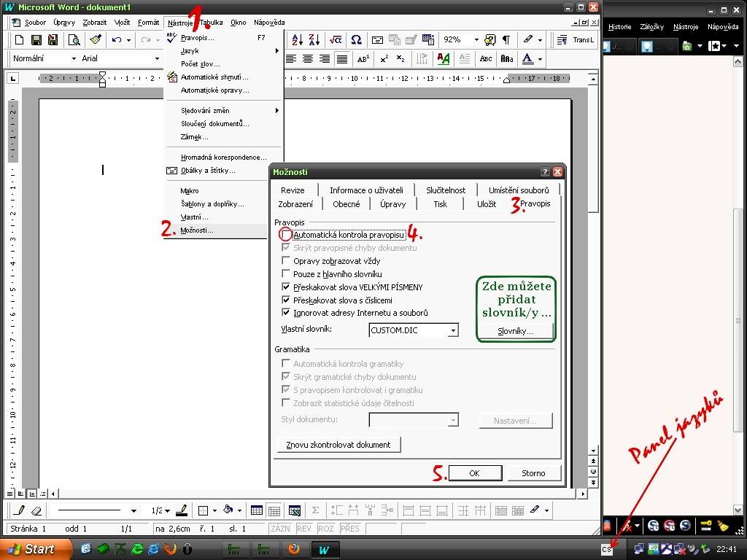Uncheck Přeskakovat slova s číslicemi
The height and width of the screenshot is (560, 747).
pos(286,300)
